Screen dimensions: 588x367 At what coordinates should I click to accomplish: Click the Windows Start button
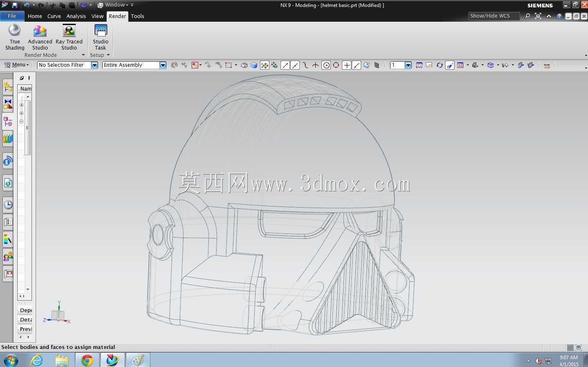coord(11,360)
